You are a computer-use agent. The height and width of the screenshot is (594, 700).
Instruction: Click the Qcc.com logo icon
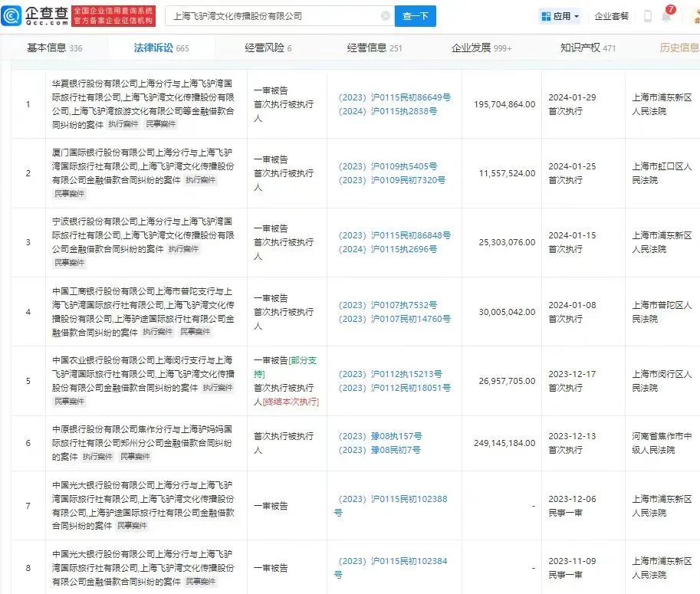click(x=12, y=16)
